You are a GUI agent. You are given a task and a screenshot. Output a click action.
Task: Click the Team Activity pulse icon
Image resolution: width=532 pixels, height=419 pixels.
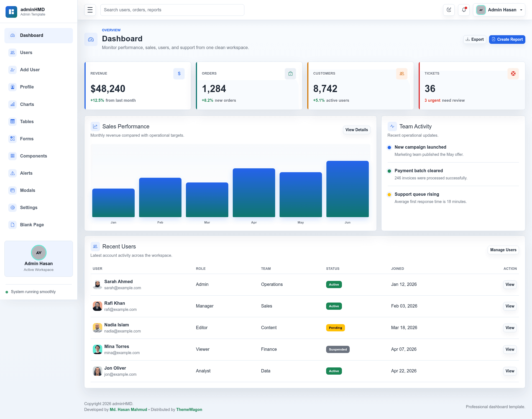[x=392, y=126]
